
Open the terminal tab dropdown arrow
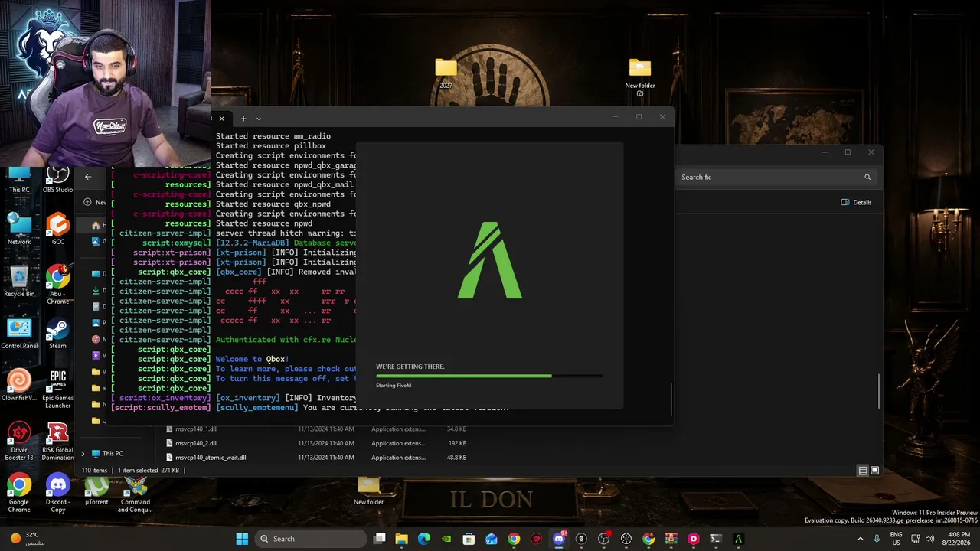[x=259, y=119]
